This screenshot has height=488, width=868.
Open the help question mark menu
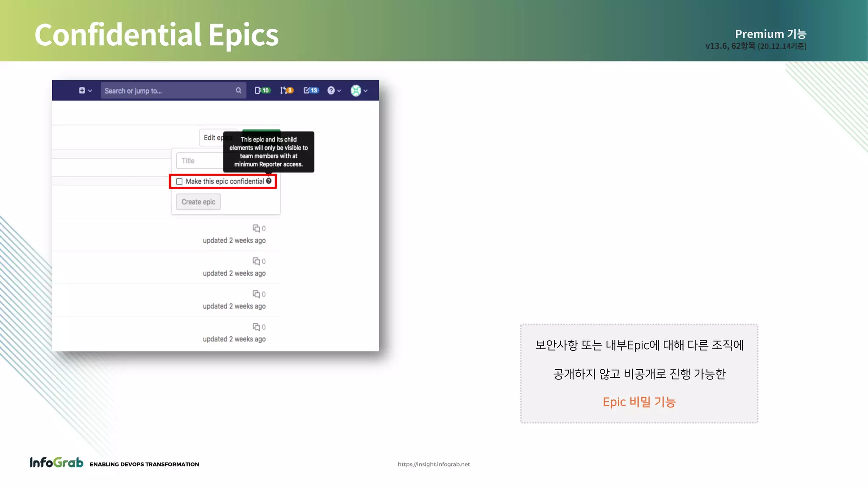(x=334, y=91)
